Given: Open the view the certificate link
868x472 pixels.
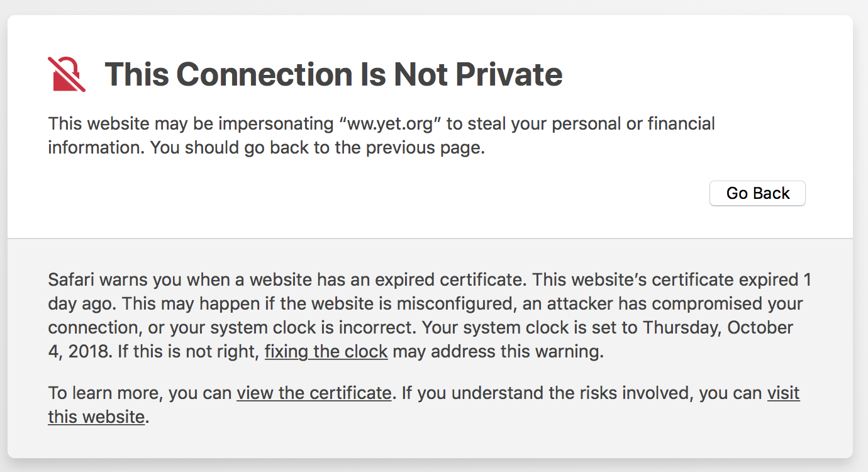Looking at the screenshot, I should point(314,393).
